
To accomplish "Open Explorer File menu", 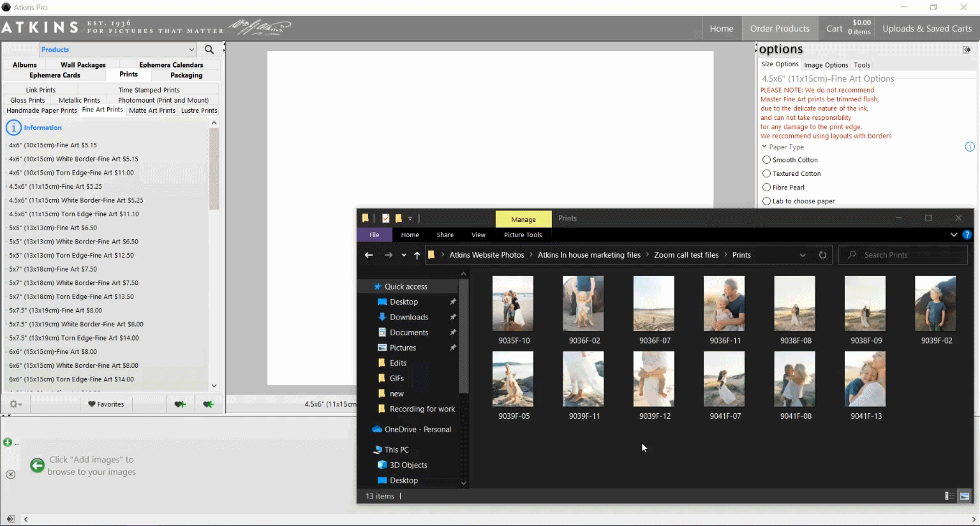I will pyautogui.click(x=375, y=235).
